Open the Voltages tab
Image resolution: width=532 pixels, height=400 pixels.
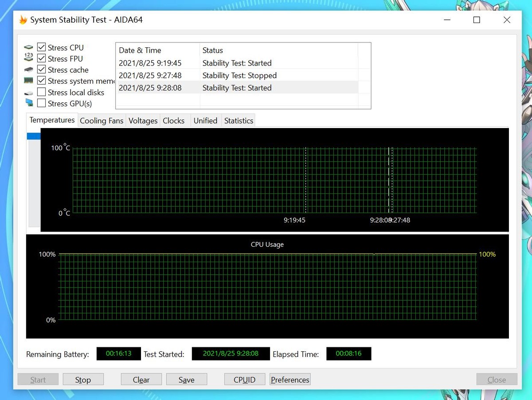pos(143,121)
